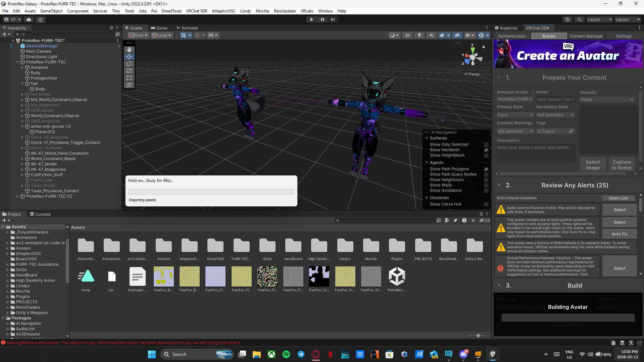This screenshot has height=362, width=644.
Task: Open the Authentication tab
Action: click(512, 36)
